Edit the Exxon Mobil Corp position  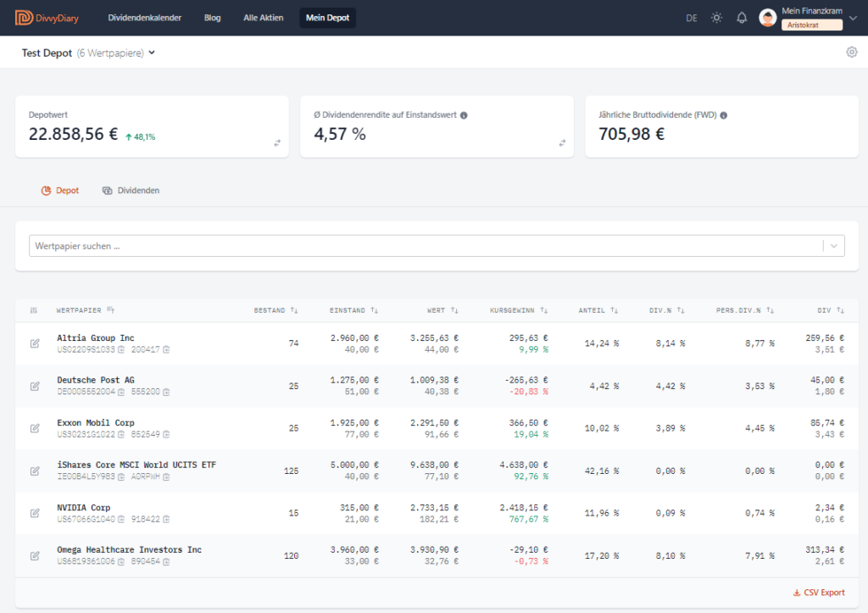(x=35, y=428)
